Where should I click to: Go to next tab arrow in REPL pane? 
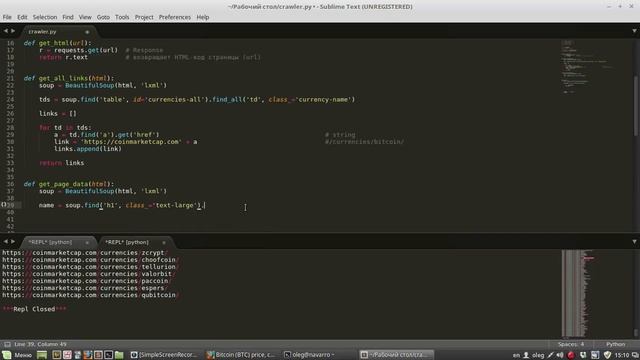(13, 242)
